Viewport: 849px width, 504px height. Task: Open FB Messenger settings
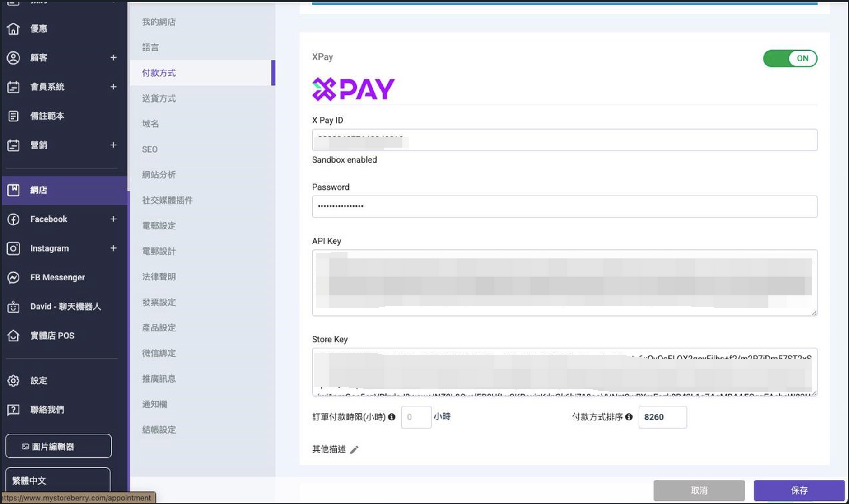(x=14, y=277)
